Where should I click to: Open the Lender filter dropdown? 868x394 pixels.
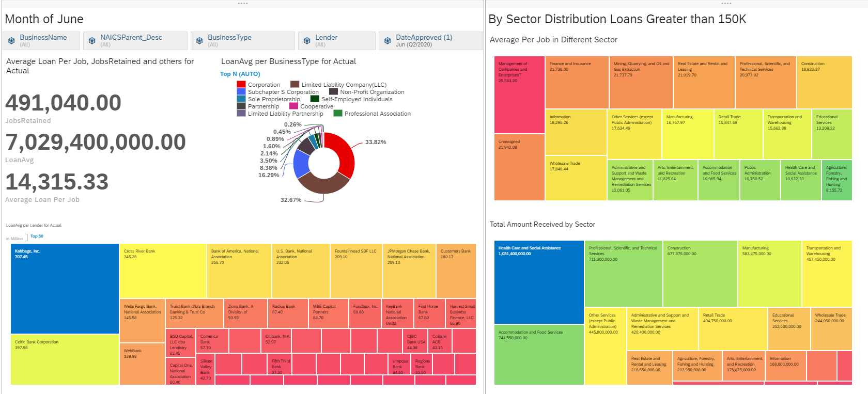coord(336,41)
